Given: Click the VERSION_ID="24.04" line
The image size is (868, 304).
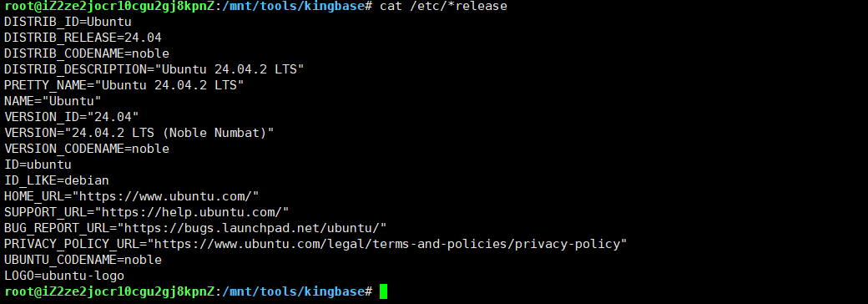Looking at the screenshot, I should tap(72, 117).
